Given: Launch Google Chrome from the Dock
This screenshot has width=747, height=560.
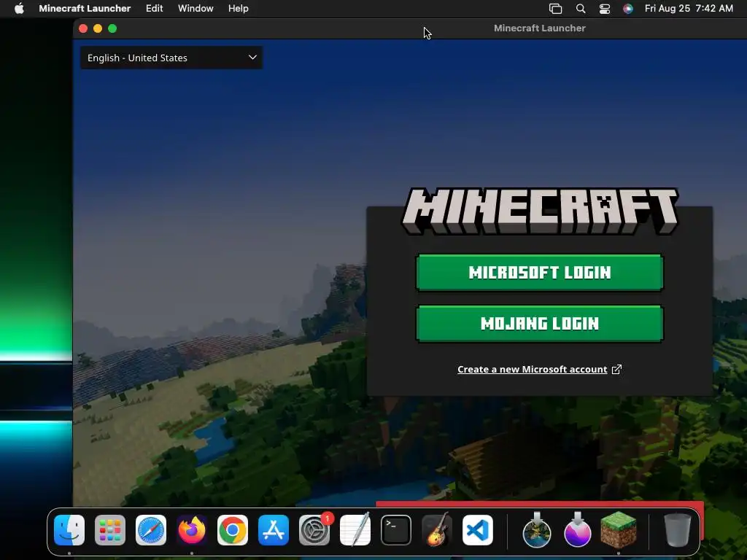Looking at the screenshot, I should pyautogui.click(x=233, y=530).
